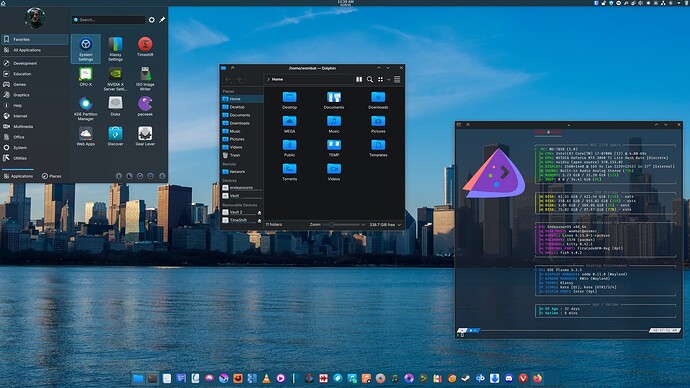Open Firefox from the dock

click(x=537, y=378)
